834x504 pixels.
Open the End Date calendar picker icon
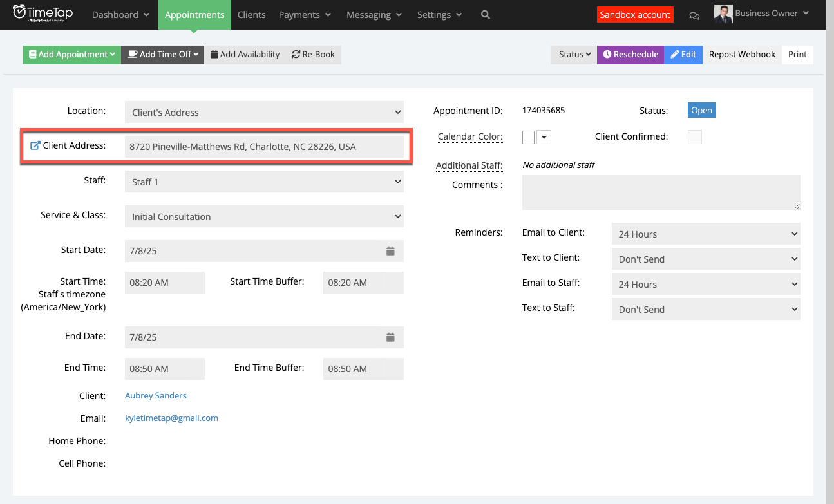[x=390, y=337]
